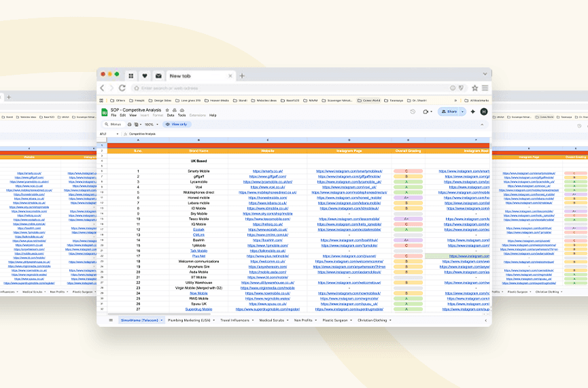Open the File menu

tap(114, 115)
